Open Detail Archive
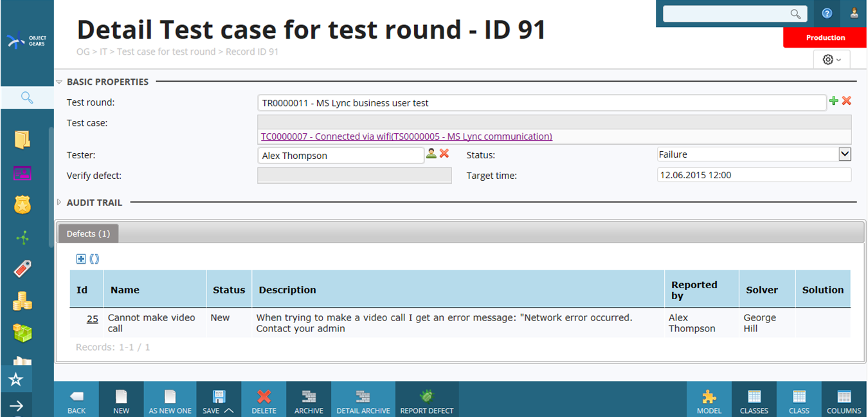 [x=363, y=400]
